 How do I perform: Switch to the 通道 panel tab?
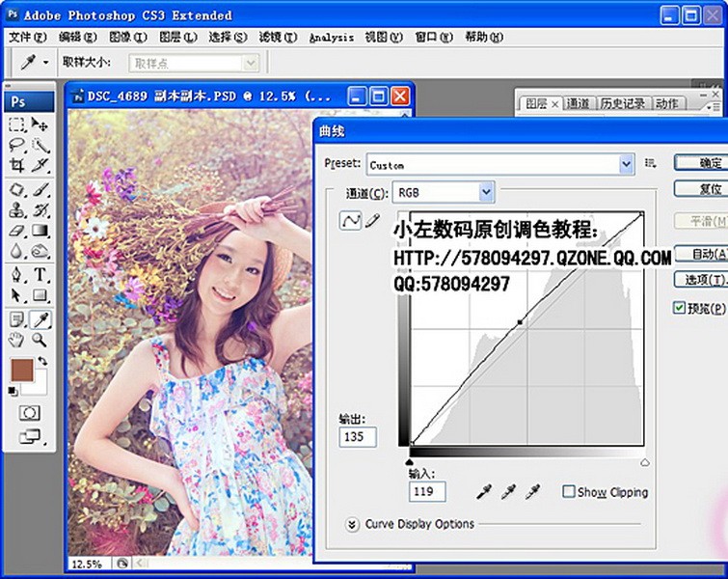578,103
